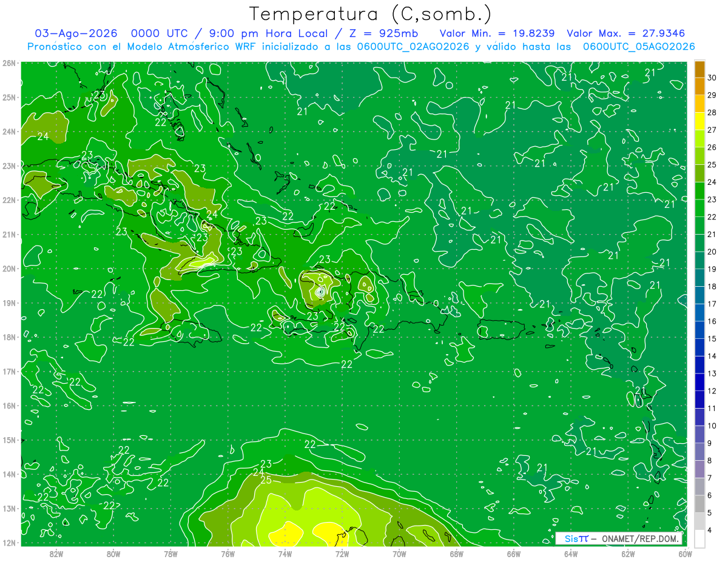The width and height of the screenshot is (728, 562).
Task: Click the "82W" longitude axis label
Action: pos(56,553)
